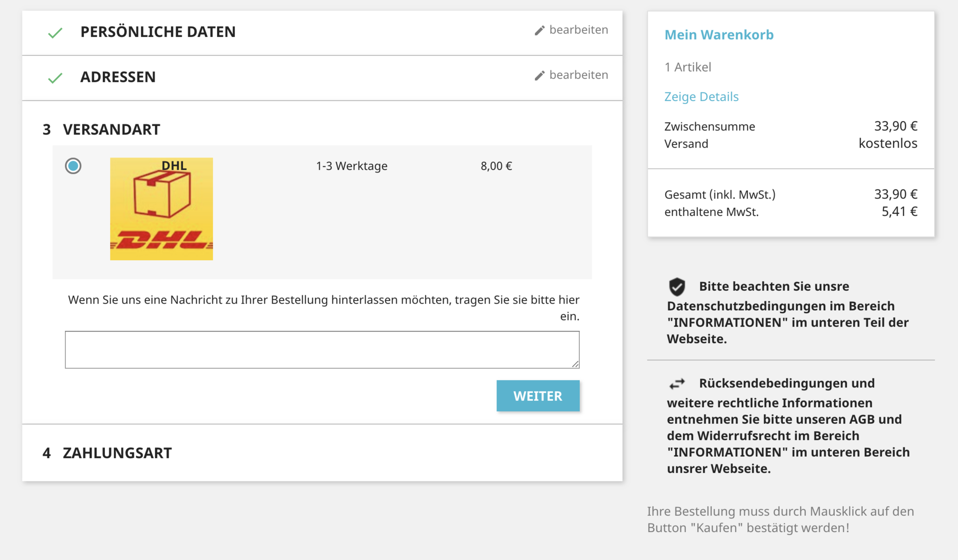Open the Zahlungsart step header

click(x=117, y=453)
